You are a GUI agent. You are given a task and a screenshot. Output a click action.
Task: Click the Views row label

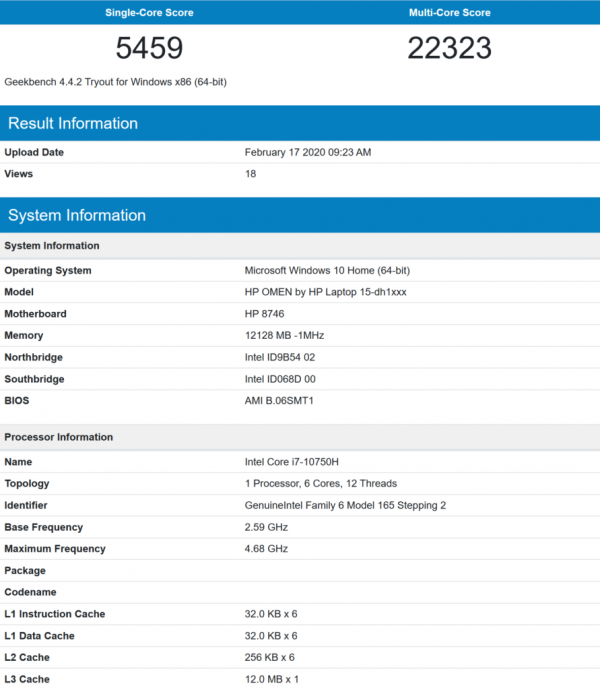[18, 174]
